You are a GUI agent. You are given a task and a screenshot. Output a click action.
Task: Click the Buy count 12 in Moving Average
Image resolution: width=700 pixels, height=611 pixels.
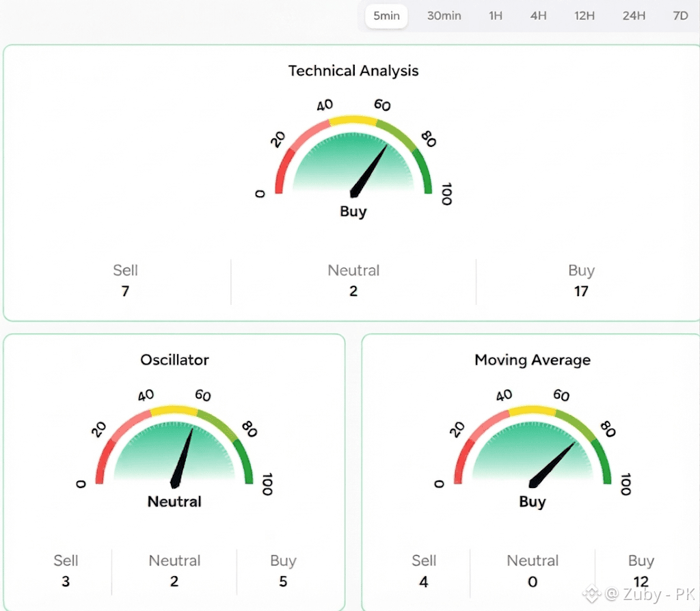pos(641,582)
